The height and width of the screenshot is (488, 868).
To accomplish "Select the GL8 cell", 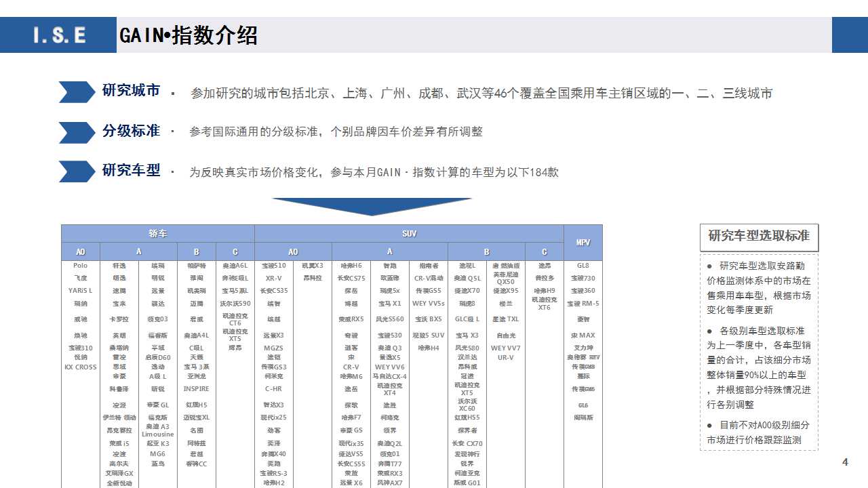I will coord(583,266).
